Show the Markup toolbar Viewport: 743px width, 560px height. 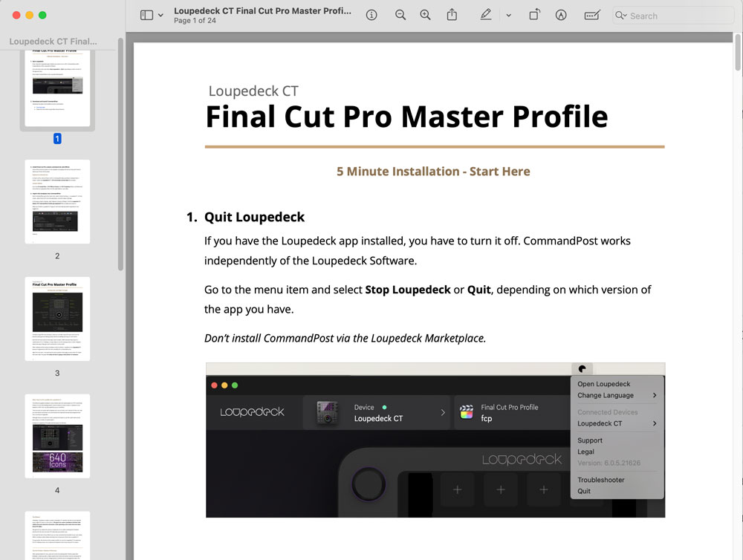561,15
